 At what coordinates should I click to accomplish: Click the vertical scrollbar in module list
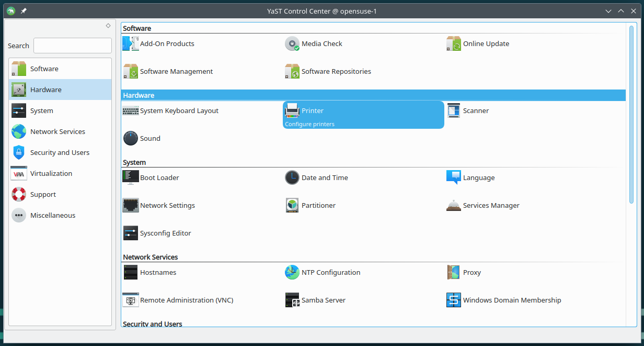click(631, 114)
